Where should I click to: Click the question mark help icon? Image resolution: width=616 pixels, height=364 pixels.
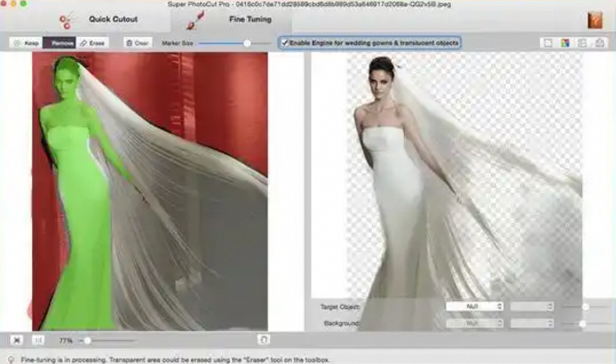tap(264, 339)
